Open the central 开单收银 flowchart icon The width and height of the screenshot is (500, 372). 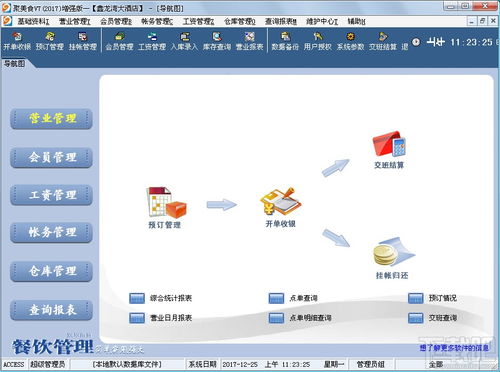click(x=280, y=201)
